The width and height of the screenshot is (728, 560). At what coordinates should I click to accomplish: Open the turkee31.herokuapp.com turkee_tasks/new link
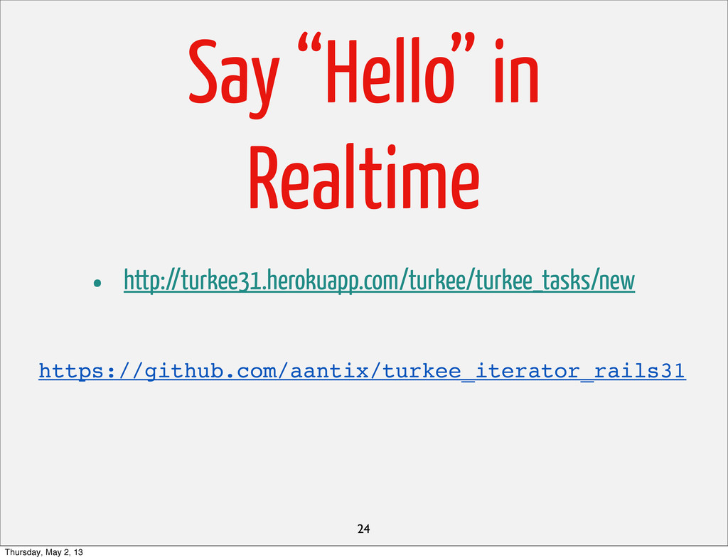tap(379, 281)
